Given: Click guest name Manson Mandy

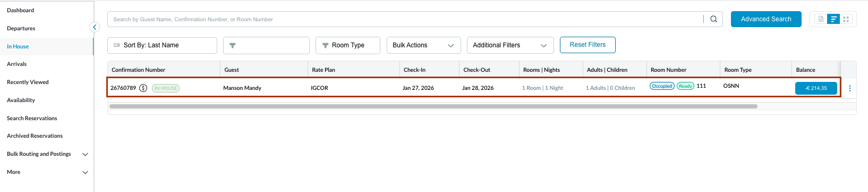Looking at the screenshot, I should point(242,88).
